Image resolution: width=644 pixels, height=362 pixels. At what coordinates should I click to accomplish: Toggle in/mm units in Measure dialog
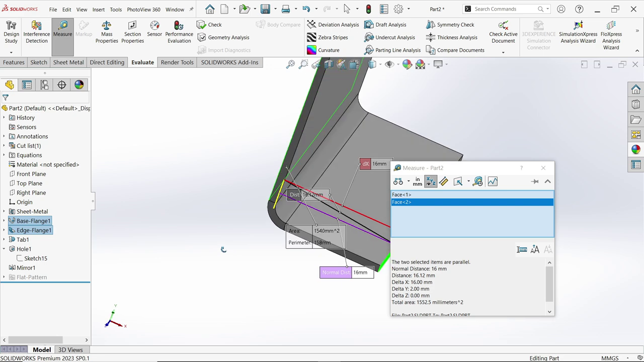coord(417,182)
